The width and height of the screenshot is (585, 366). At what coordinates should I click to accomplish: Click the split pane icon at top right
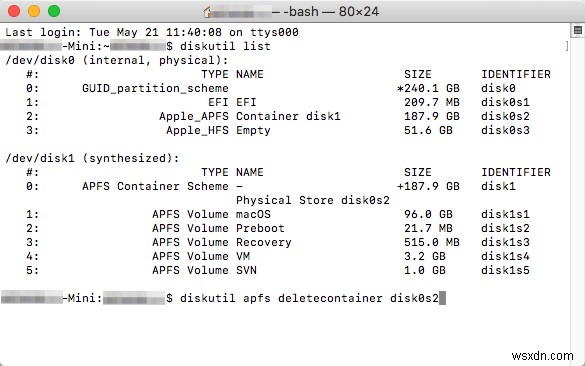point(578,30)
